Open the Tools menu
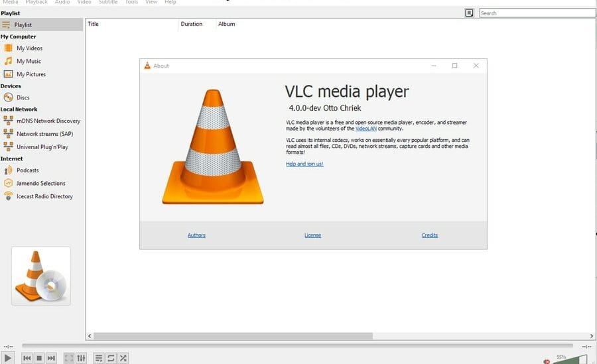This screenshot has height=364, width=597. [131, 2]
